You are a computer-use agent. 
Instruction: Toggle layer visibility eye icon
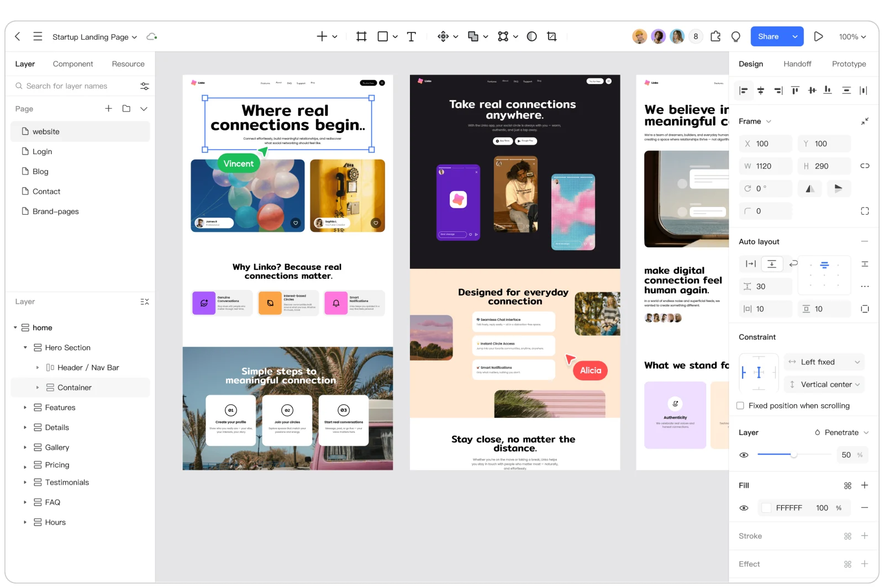tap(744, 455)
